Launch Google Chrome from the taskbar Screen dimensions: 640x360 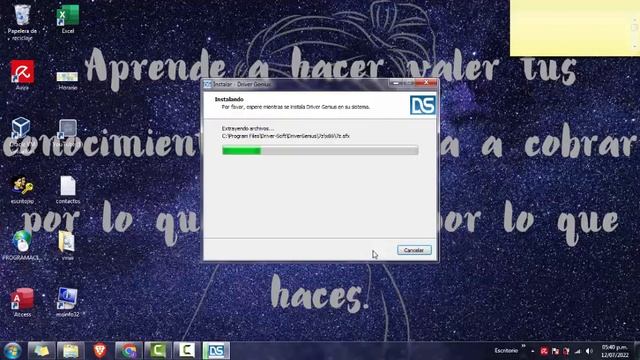129,351
